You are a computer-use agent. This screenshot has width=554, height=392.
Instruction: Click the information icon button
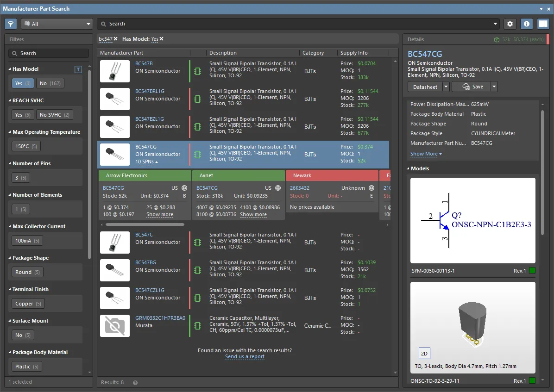(527, 24)
